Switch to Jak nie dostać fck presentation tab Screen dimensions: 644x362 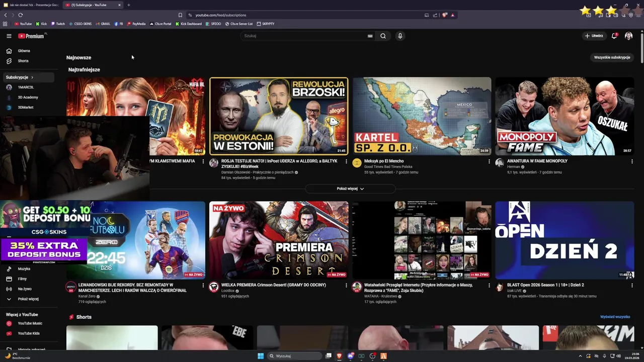click(x=31, y=5)
